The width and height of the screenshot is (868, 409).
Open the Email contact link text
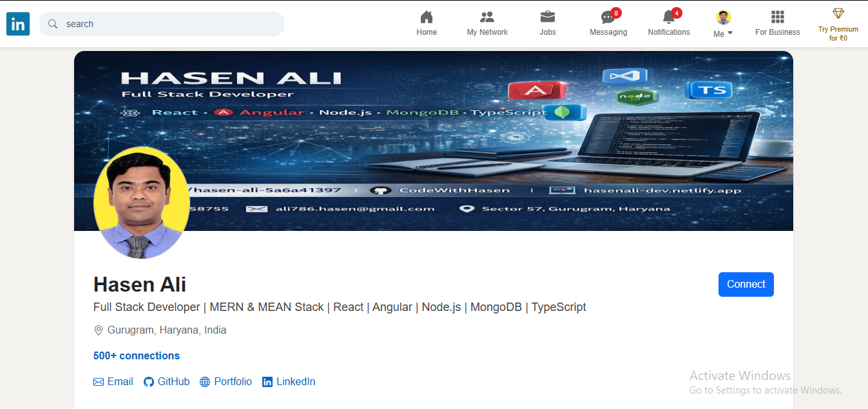click(121, 382)
